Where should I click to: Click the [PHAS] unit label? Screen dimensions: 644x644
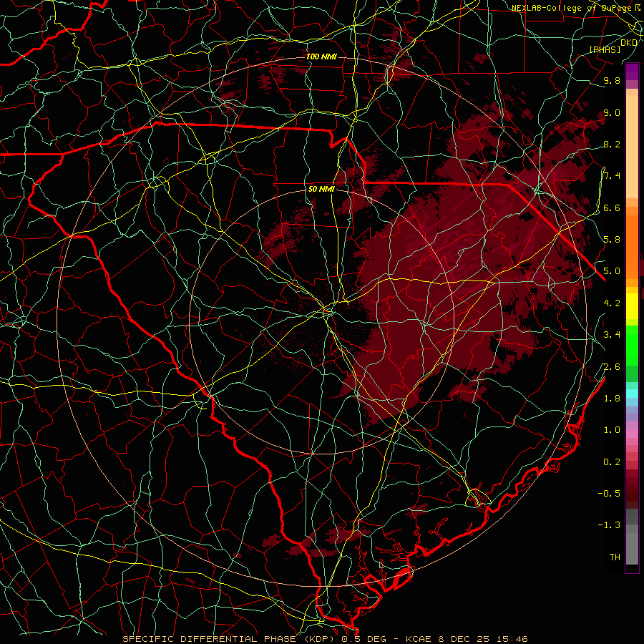tap(605, 49)
